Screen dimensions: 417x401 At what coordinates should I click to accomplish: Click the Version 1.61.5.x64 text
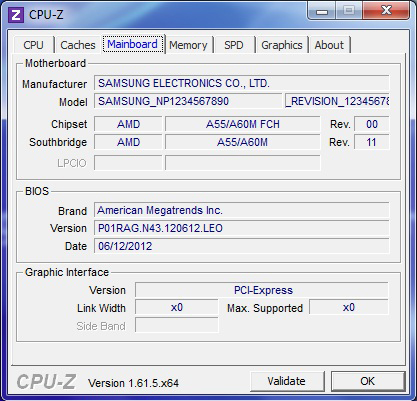click(133, 383)
